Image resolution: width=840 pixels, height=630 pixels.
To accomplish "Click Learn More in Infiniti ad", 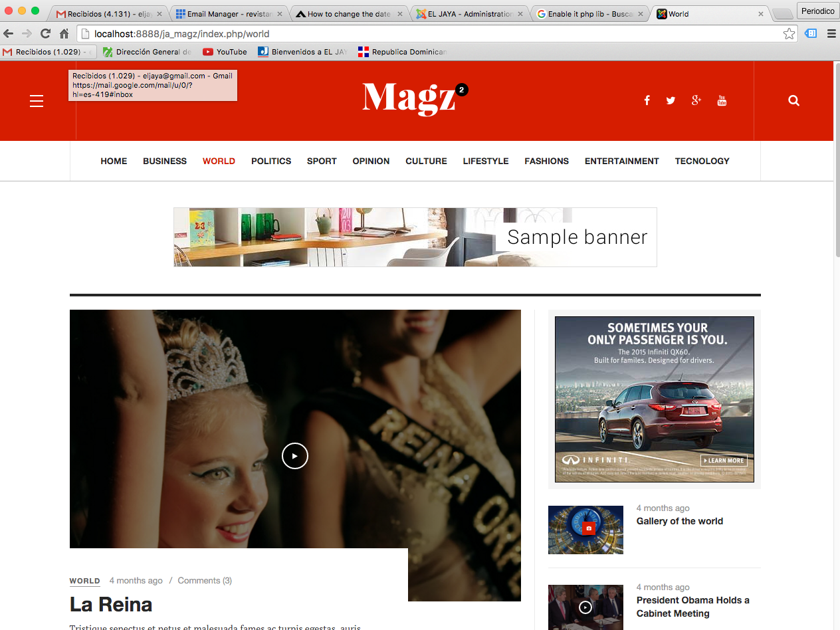I will pos(724,461).
